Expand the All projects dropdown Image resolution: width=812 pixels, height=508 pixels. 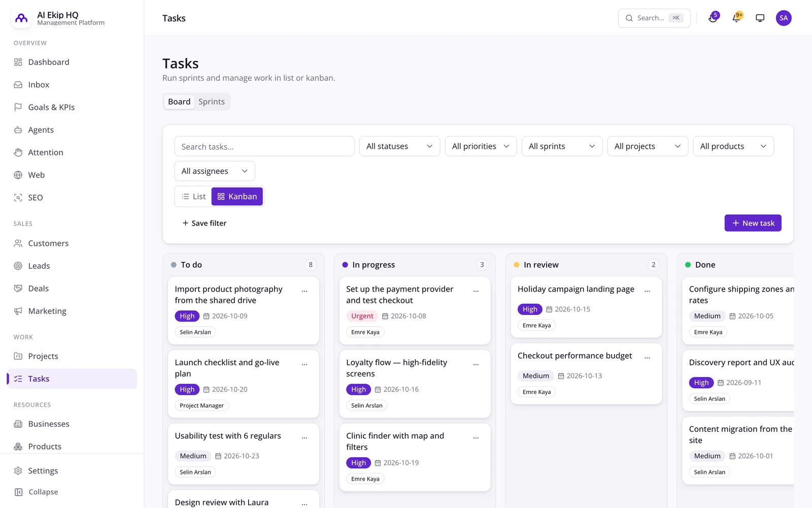648,146
